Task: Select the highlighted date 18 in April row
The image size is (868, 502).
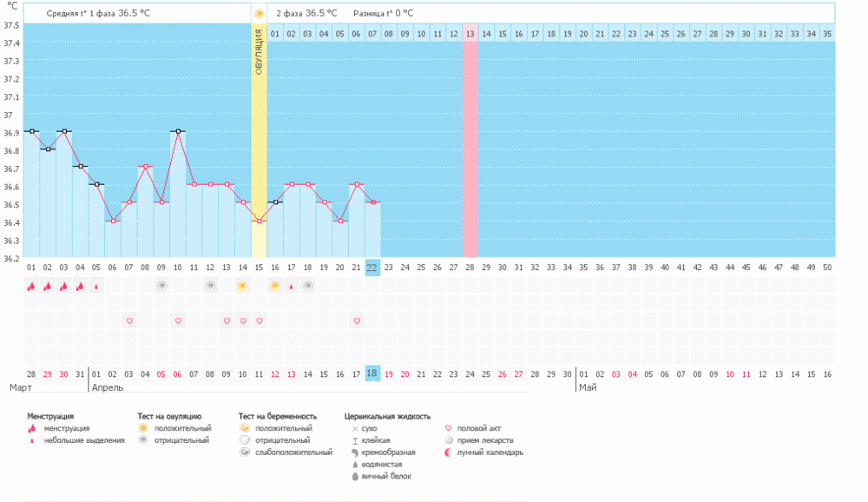Action: point(372,373)
